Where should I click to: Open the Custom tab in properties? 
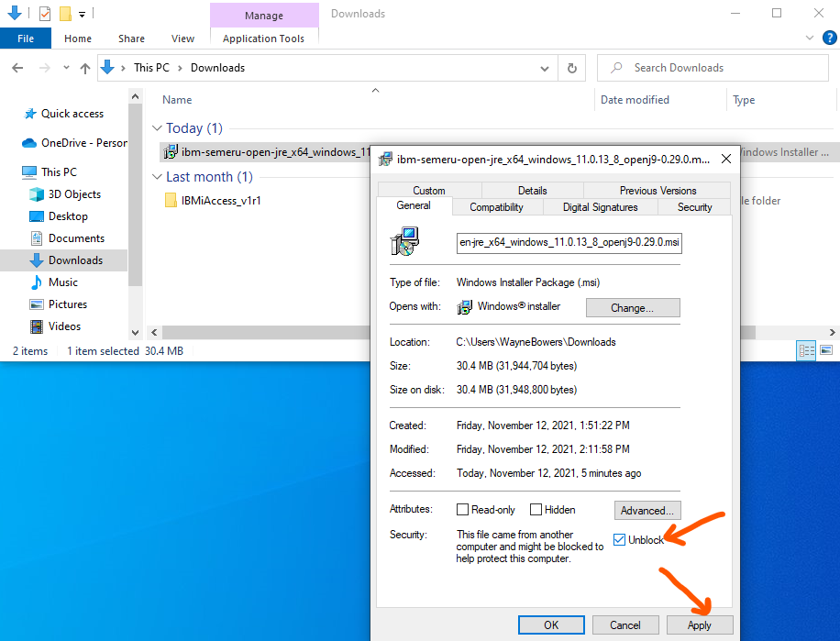coord(429,191)
